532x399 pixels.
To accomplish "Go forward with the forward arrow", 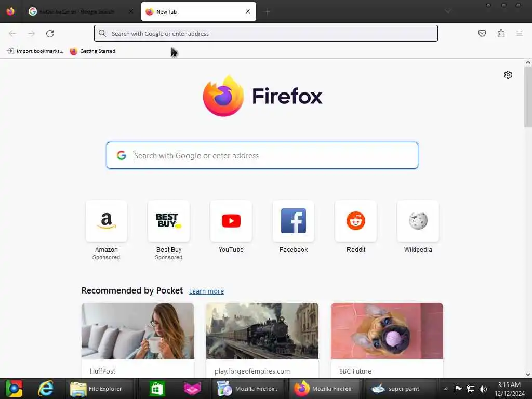I will (x=31, y=34).
